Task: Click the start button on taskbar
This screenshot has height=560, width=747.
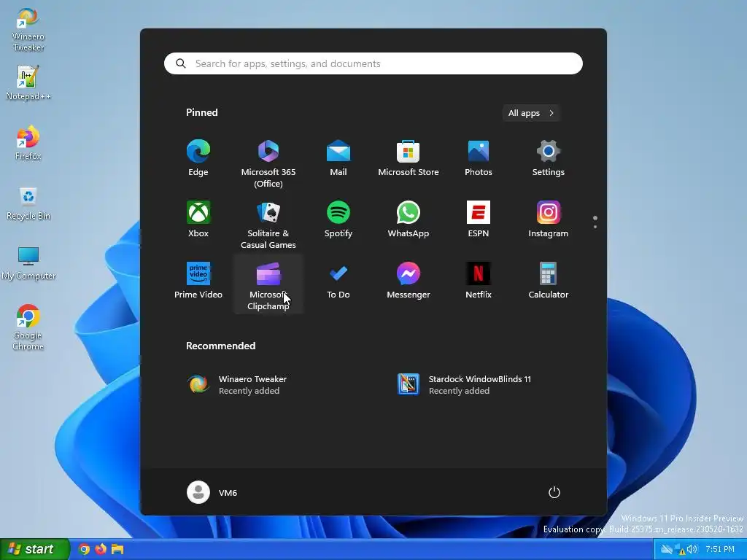Action: (34, 549)
